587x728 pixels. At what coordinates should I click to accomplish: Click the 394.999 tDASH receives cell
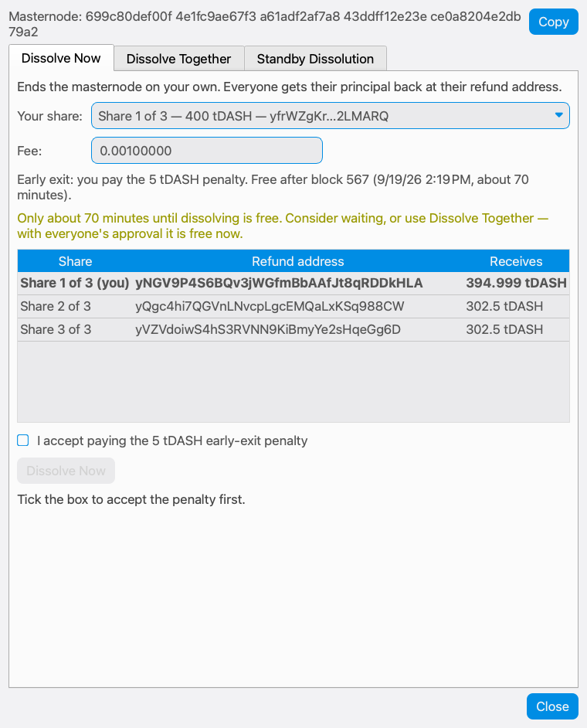[516, 283]
